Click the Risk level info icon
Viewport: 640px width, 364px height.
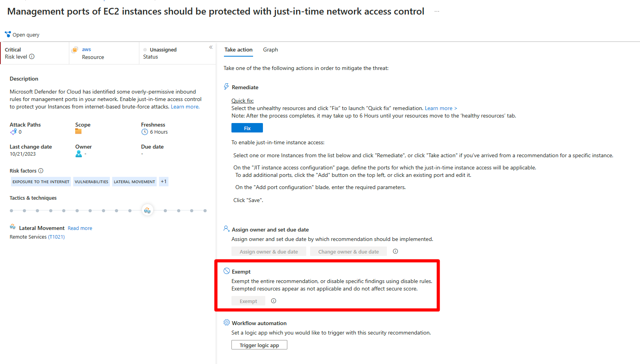click(x=32, y=57)
